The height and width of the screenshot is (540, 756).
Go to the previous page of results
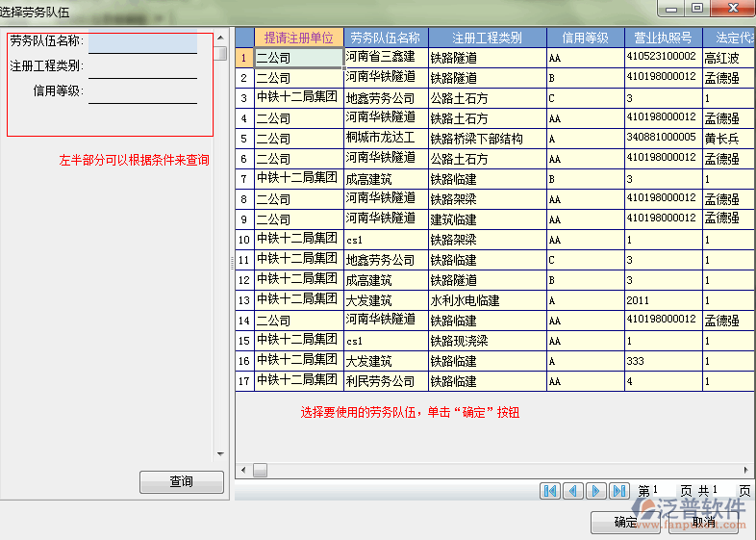point(573,491)
